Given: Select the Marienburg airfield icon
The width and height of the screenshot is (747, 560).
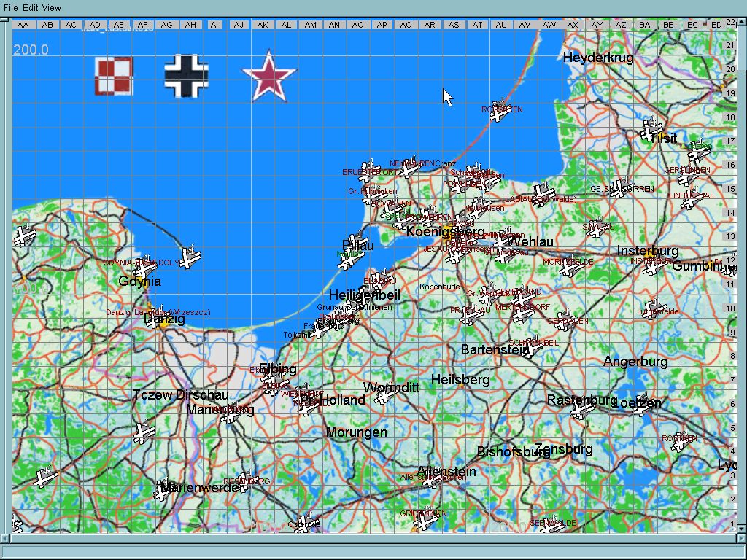Looking at the screenshot, I should 231,413.
